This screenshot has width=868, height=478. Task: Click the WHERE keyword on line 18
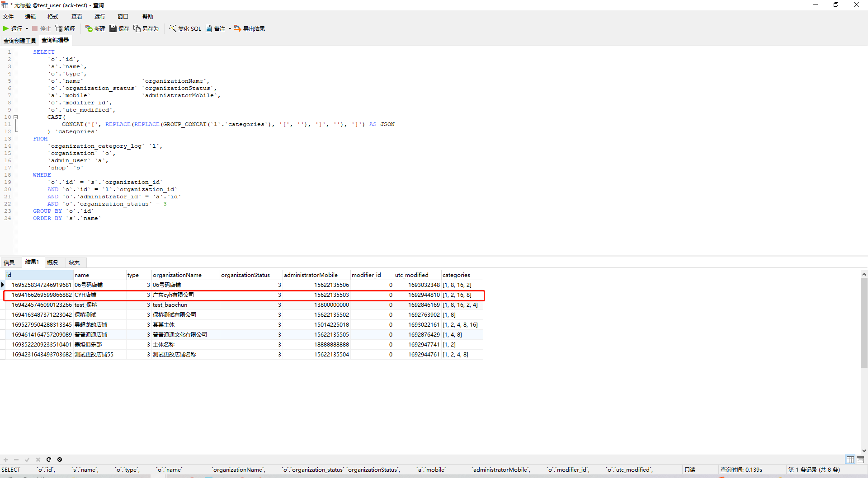[x=42, y=175]
